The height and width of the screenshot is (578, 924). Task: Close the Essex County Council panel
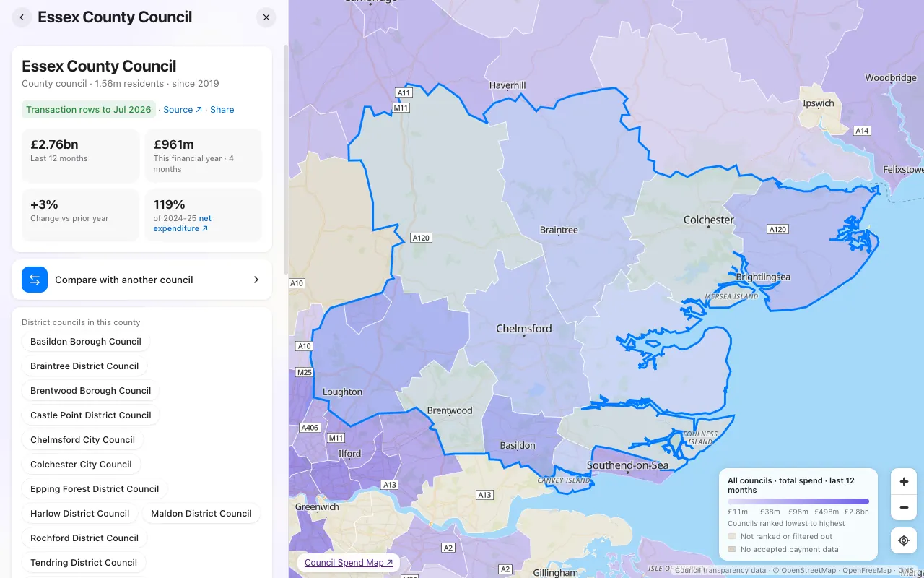tap(266, 17)
